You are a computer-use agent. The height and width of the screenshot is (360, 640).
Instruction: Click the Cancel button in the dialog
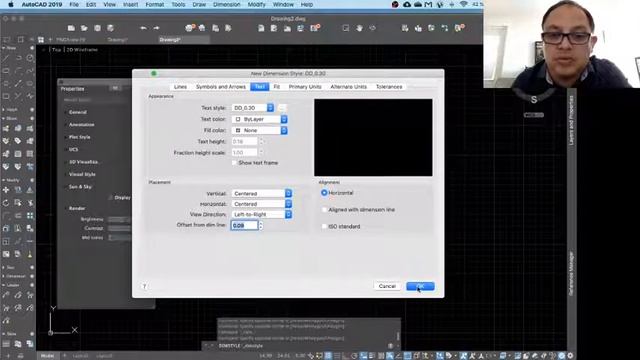pos(387,286)
